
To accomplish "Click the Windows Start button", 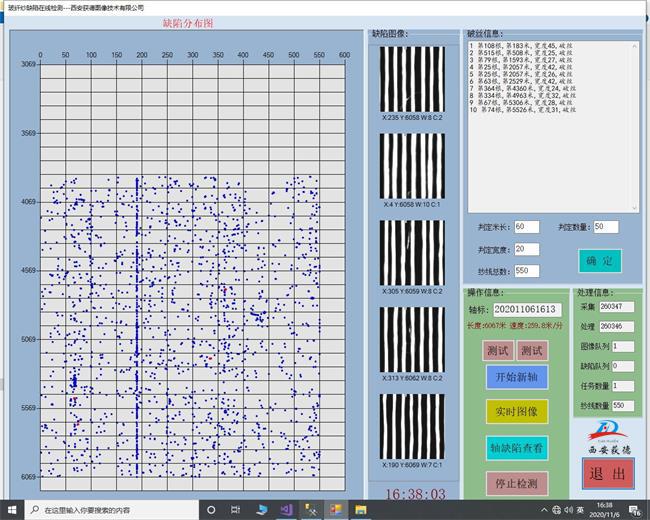I will point(12,510).
